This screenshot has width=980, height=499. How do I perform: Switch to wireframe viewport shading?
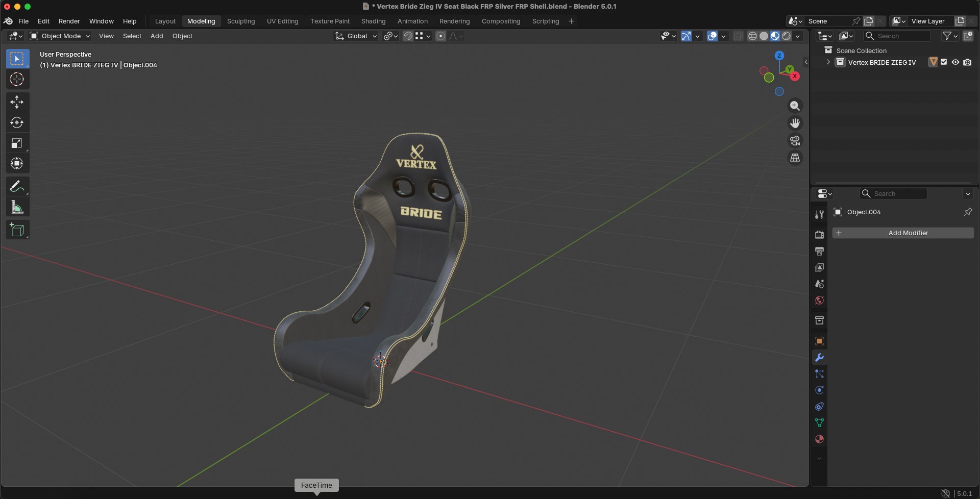pos(752,36)
